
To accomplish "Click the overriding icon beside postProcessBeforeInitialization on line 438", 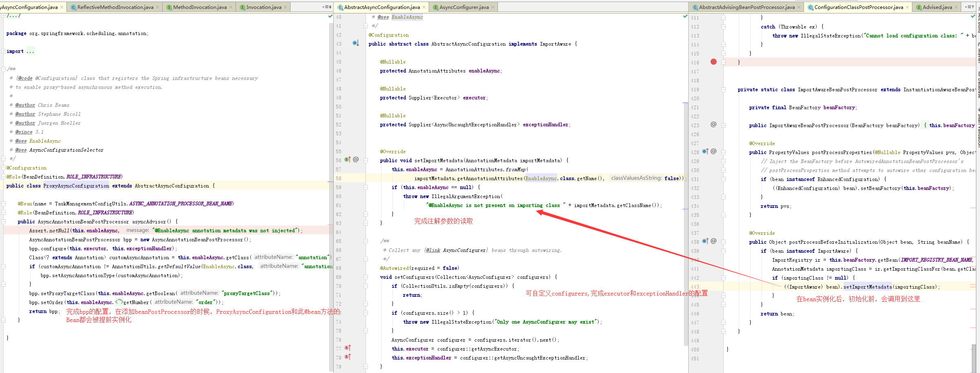I will pyautogui.click(x=705, y=241).
